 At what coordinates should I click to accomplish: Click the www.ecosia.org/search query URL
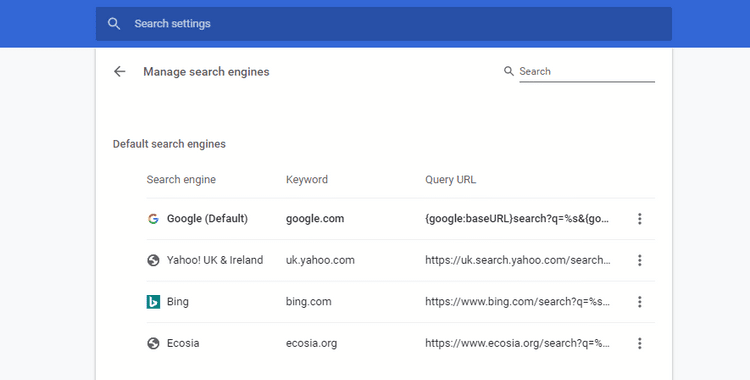[517, 343]
